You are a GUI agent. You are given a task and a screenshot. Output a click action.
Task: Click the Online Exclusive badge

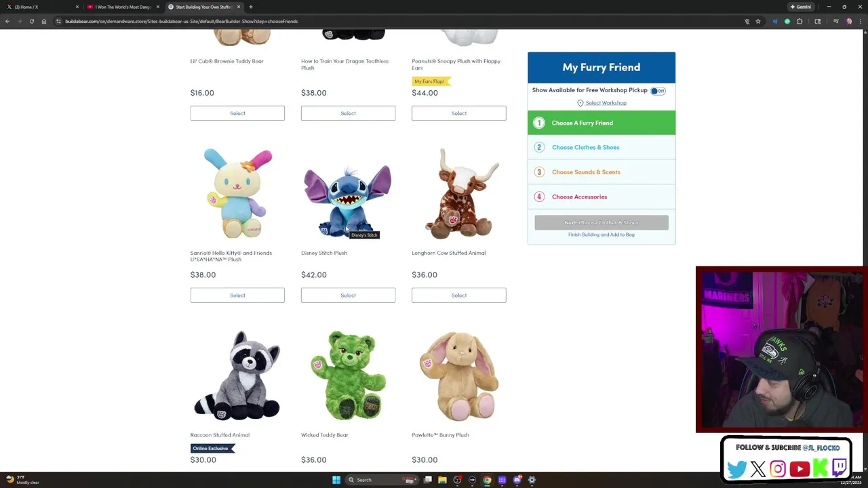point(213,448)
